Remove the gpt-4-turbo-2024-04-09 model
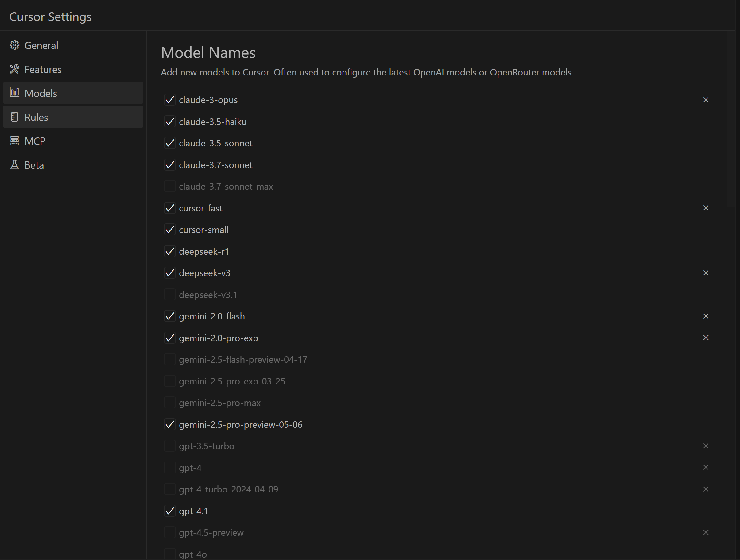This screenshot has width=740, height=560. point(706,489)
